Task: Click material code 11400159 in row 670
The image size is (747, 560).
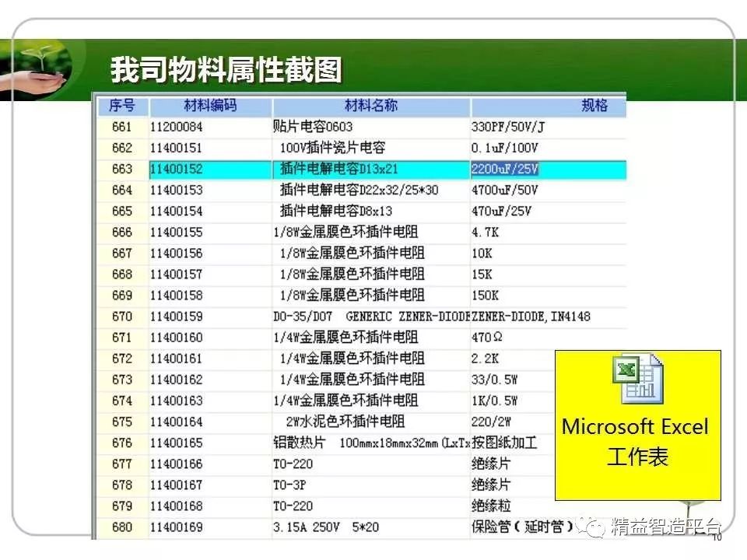Action: click(176, 317)
